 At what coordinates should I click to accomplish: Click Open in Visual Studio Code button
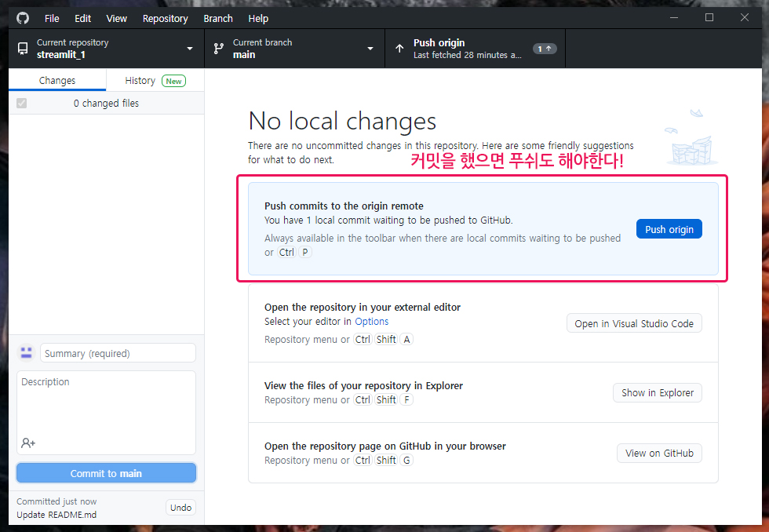pos(634,323)
